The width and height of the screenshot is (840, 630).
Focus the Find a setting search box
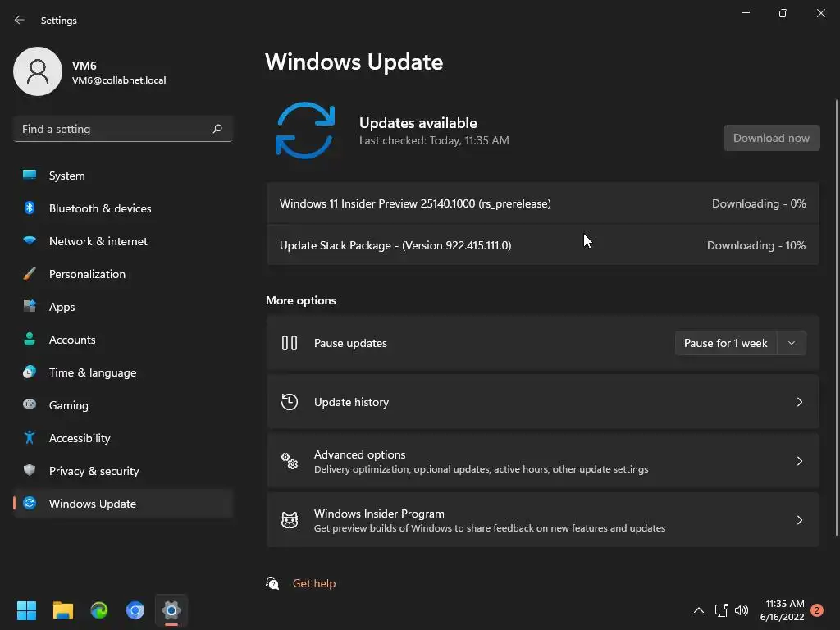pyautogui.click(x=123, y=129)
